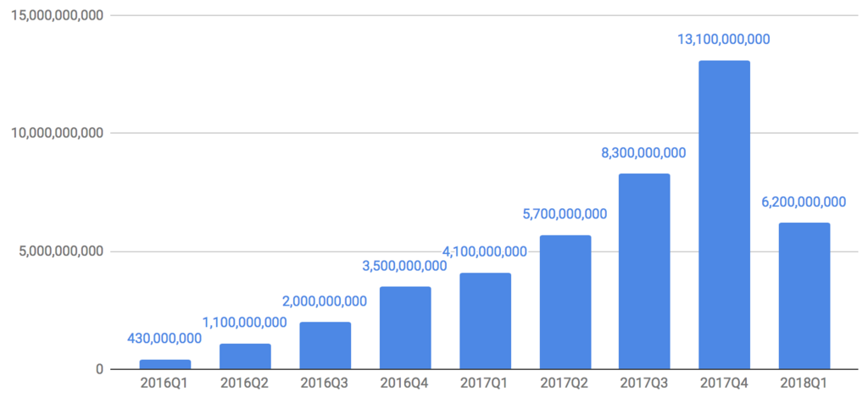Click the 2016Q2 axis label

(x=245, y=384)
